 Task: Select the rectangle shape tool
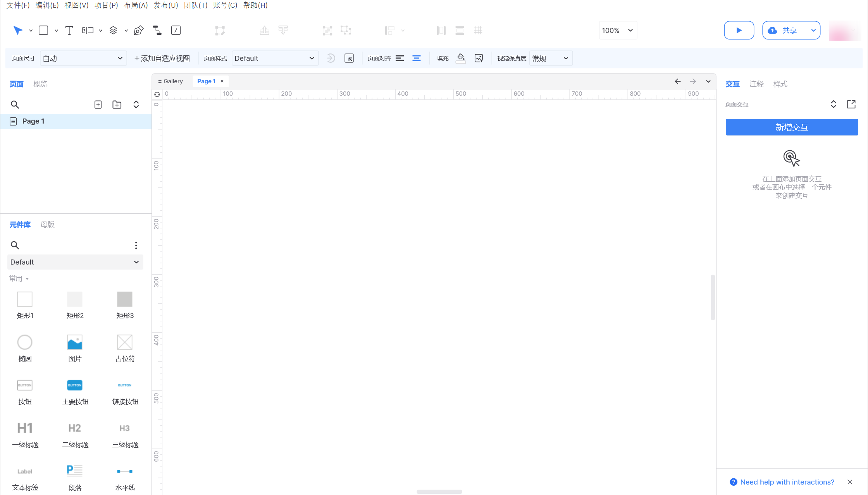click(x=43, y=30)
